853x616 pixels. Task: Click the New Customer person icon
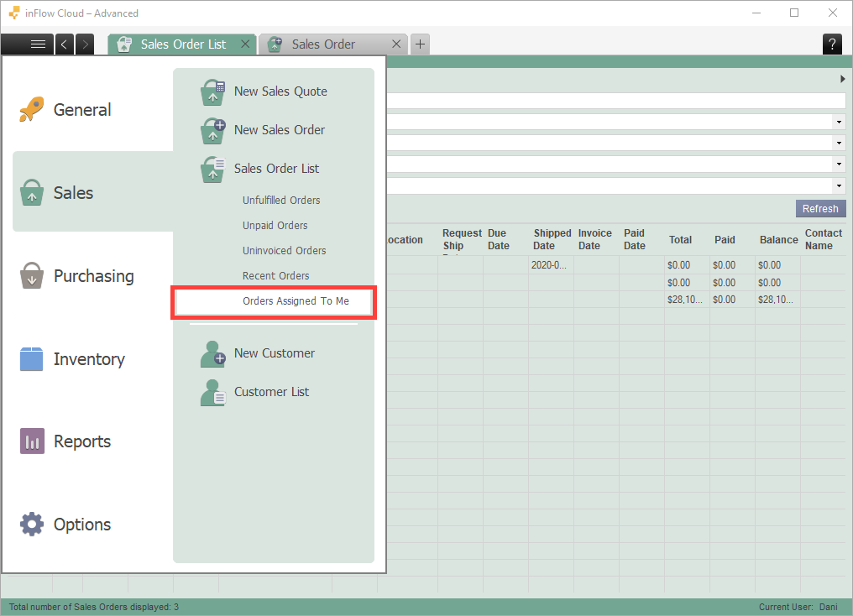212,354
